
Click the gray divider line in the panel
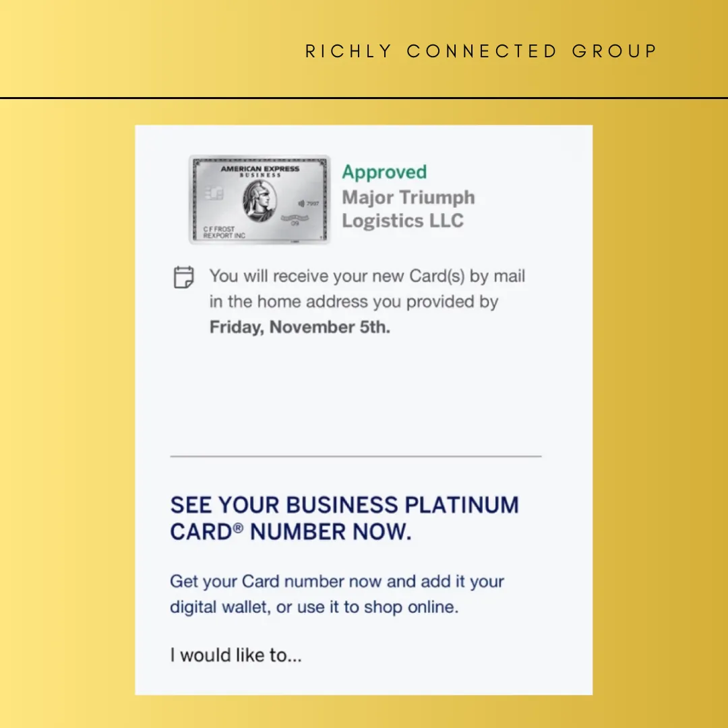pos(356,456)
